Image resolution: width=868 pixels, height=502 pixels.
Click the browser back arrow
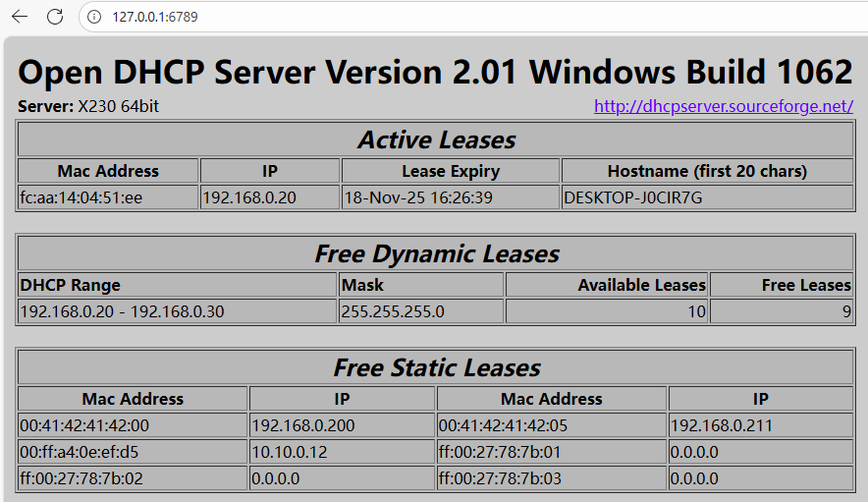[x=20, y=17]
